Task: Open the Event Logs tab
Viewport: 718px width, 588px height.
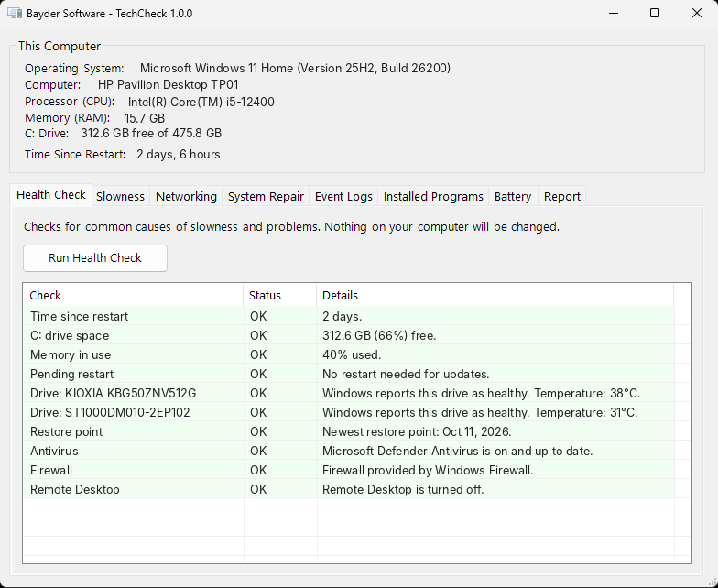Action: pyautogui.click(x=343, y=196)
